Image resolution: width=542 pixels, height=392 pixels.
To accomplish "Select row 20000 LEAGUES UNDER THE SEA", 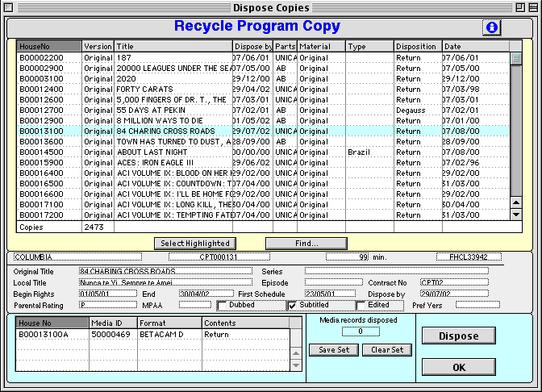I will coord(263,68).
